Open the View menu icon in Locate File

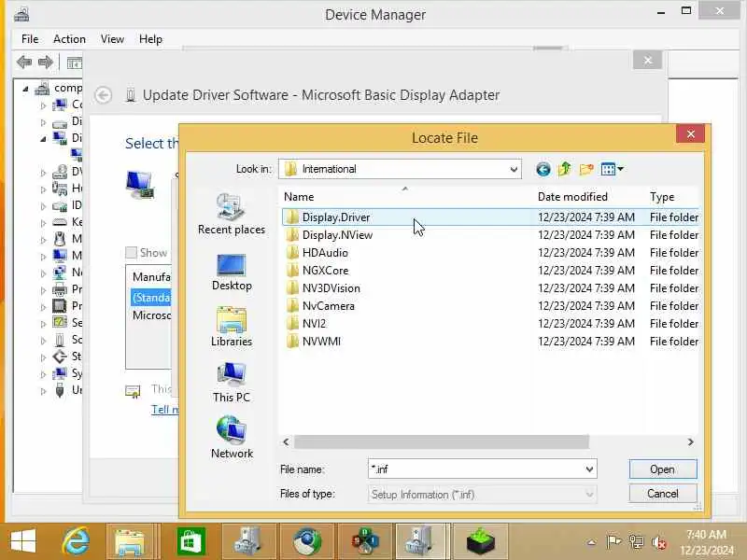(x=613, y=169)
